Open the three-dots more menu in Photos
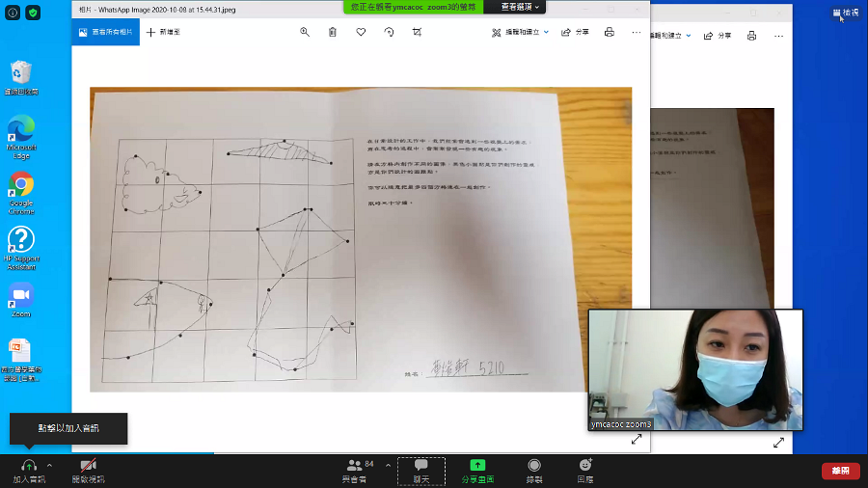Screen dimensions: 868x488 (x=637, y=32)
